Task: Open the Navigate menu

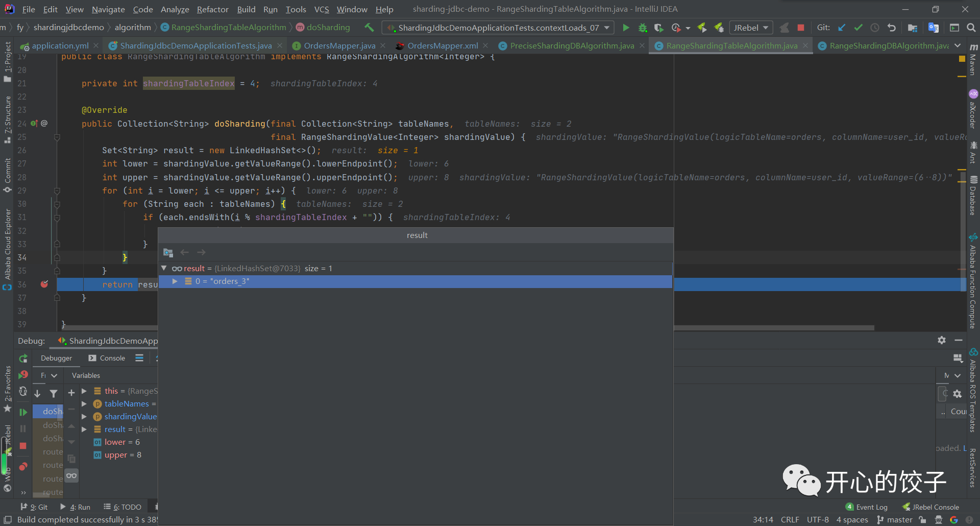Action: 108,9
